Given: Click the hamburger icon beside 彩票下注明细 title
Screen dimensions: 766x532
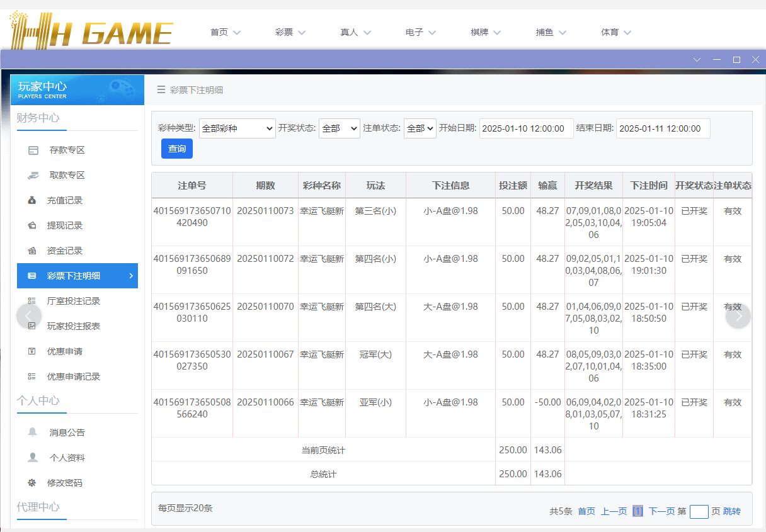Looking at the screenshot, I should point(161,89).
